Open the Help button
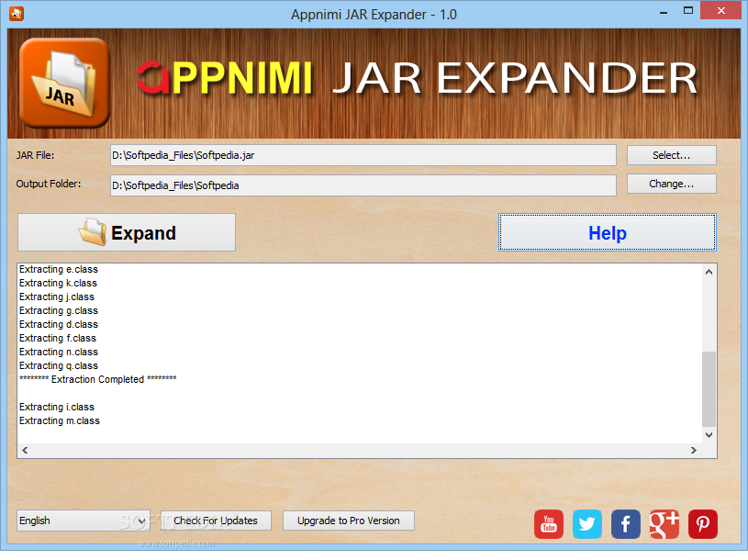748x560 pixels. 608,232
